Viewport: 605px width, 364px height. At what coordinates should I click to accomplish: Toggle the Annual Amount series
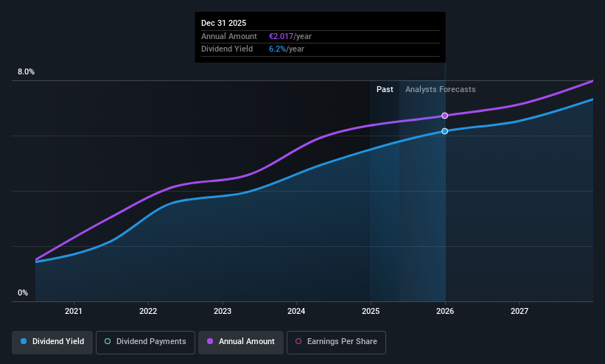point(241,342)
